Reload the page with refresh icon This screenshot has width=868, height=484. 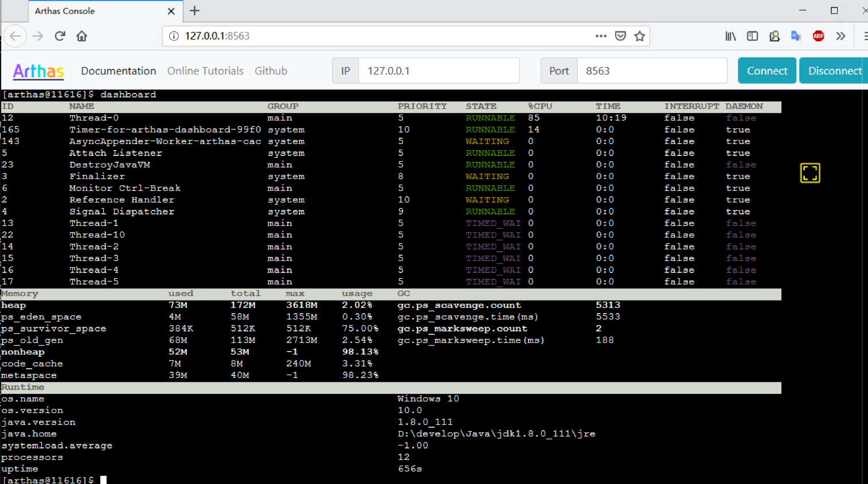click(60, 36)
